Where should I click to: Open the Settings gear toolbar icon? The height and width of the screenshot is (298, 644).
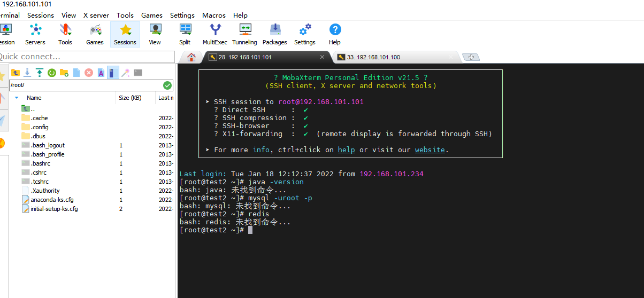tap(305, 34)
